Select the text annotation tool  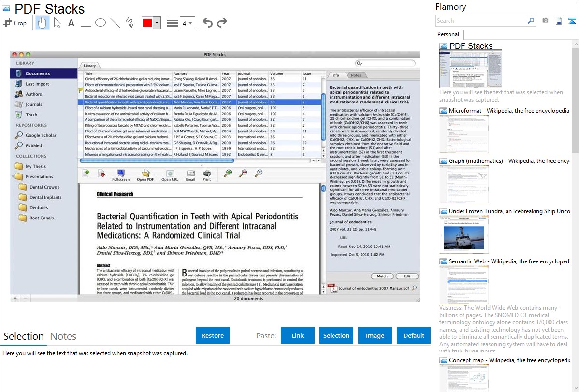pyautogui.click(x=71, y=23)
